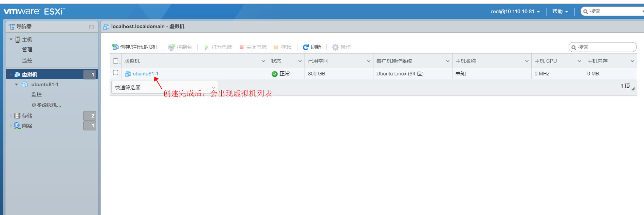644x215 pixels.
Task: Click the VMware ESXi logo
Action: pos(34,11)
